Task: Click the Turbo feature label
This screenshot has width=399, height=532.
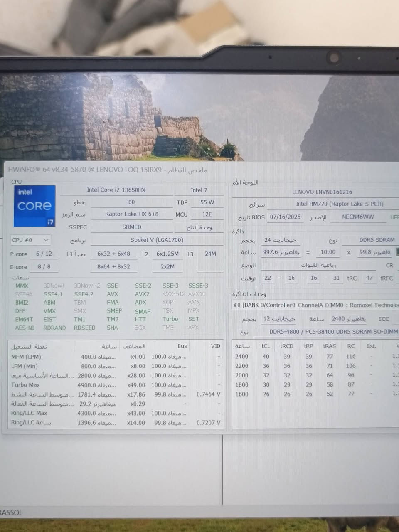Action: [170, 319]
